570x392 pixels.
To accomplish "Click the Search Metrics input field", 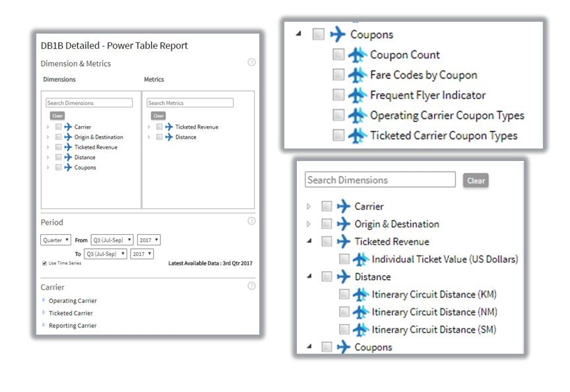I will click(189, 103).
